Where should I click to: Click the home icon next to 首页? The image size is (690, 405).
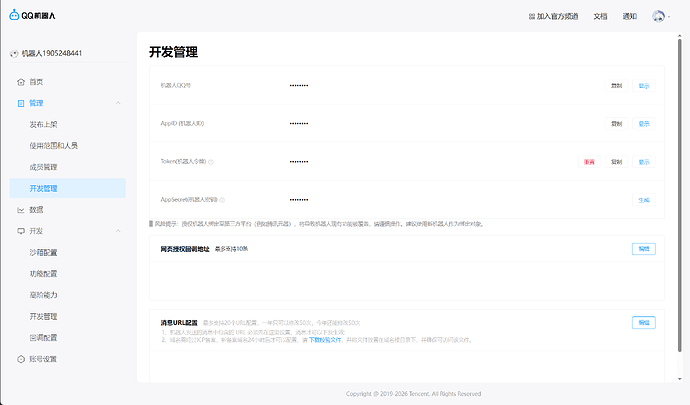pyautogui.click(x=21, y=82)
